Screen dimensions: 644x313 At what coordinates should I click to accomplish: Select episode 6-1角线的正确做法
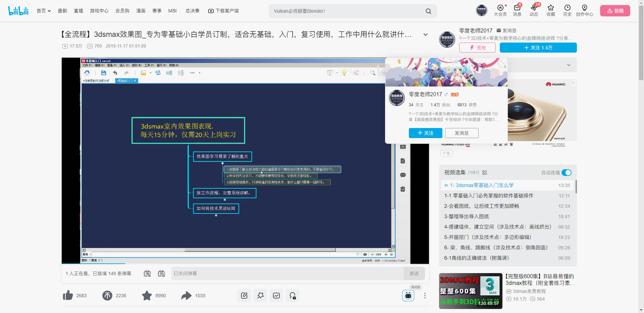point(507,258)
